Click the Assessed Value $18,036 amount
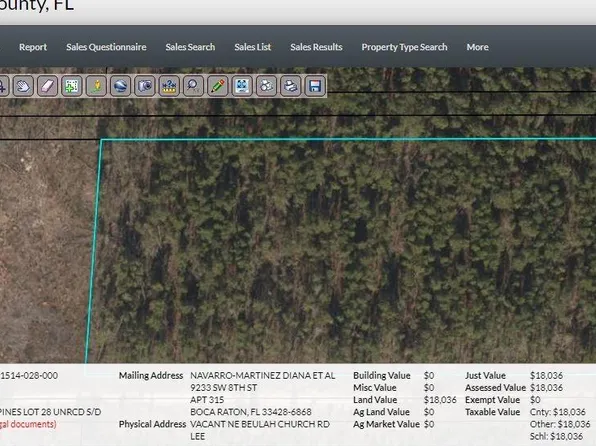596x446 pixels. 546,388
